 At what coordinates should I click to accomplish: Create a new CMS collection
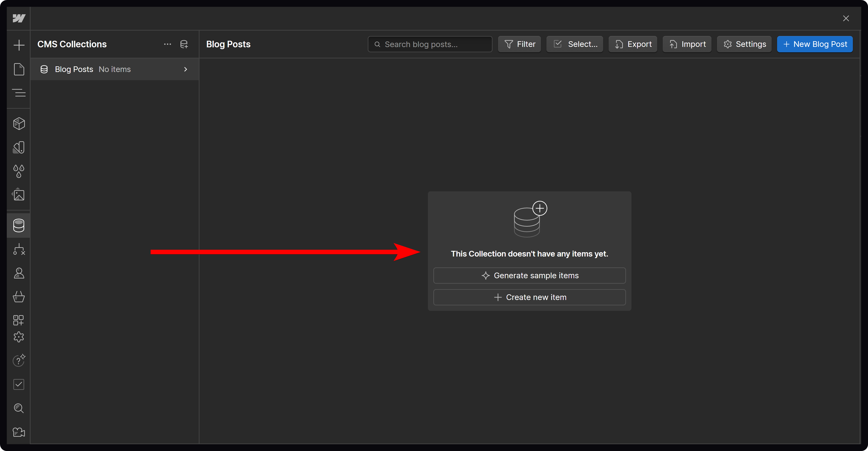[x=184, y=44]
